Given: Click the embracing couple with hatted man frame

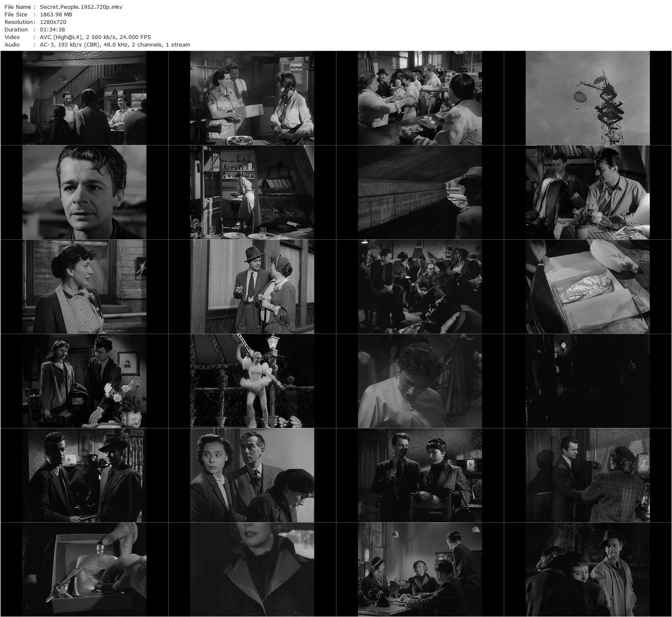Looking at the screenshot, I should [587, 570].
